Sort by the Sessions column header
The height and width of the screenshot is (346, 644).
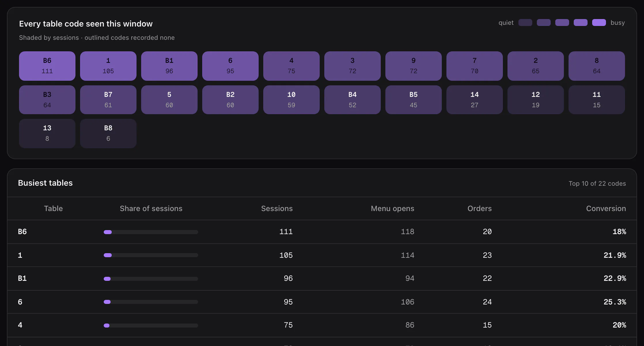coord(277,208)
